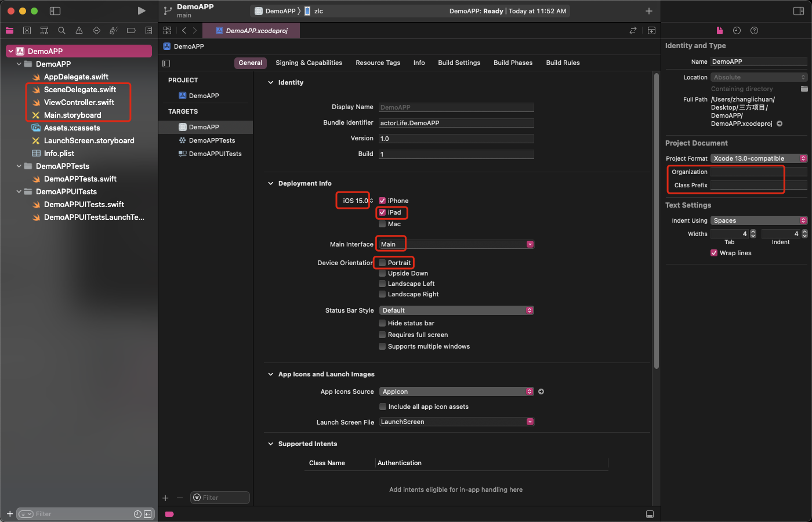This screenshot has height=522, width=812.
Task: Open the Report navigator icon
Action: (148, 31)
